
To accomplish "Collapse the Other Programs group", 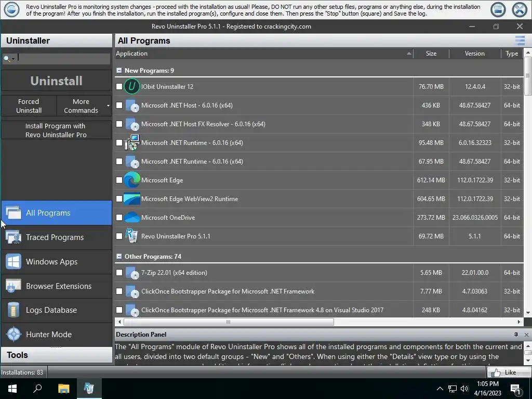I will pos(119,256).
